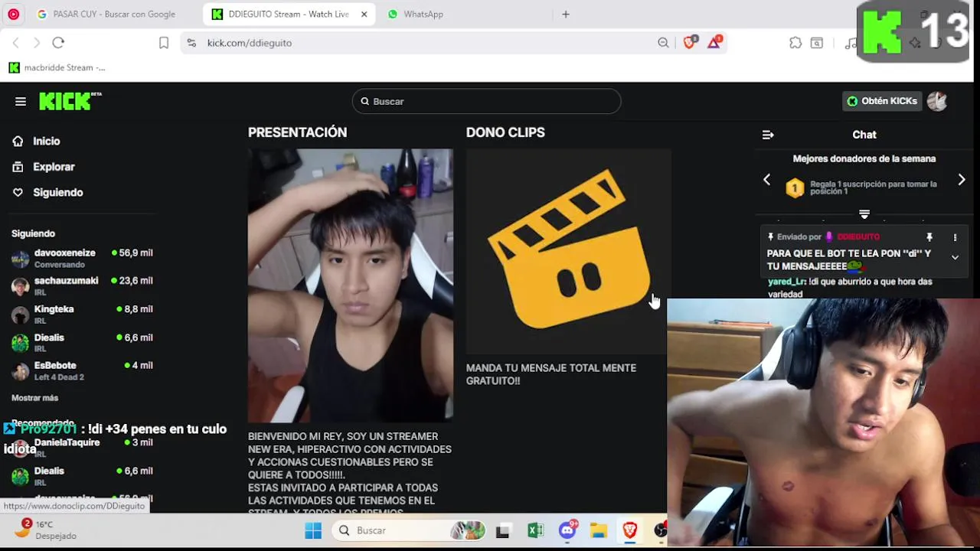The width and height of the screenshot is (980, 551).
Task: Show next top donor with right chevron
Action: (962, 180)
